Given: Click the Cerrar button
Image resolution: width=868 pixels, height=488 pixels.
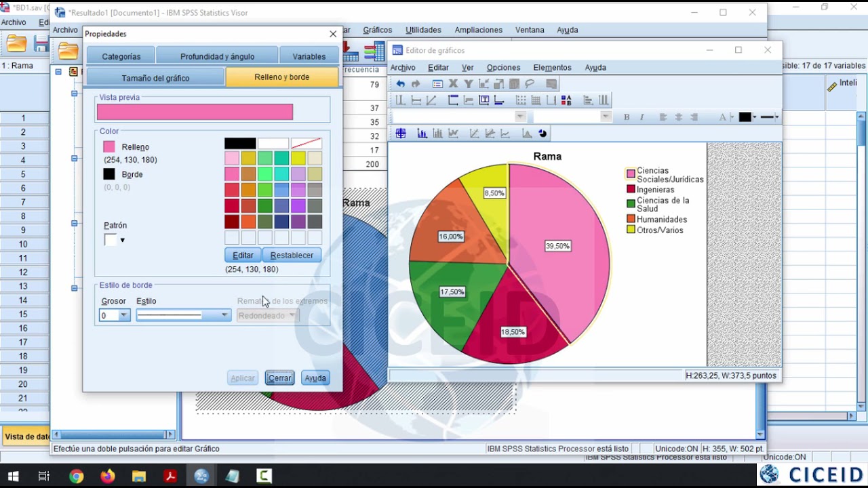Looking at the screenshot, I should pos(279,378).
